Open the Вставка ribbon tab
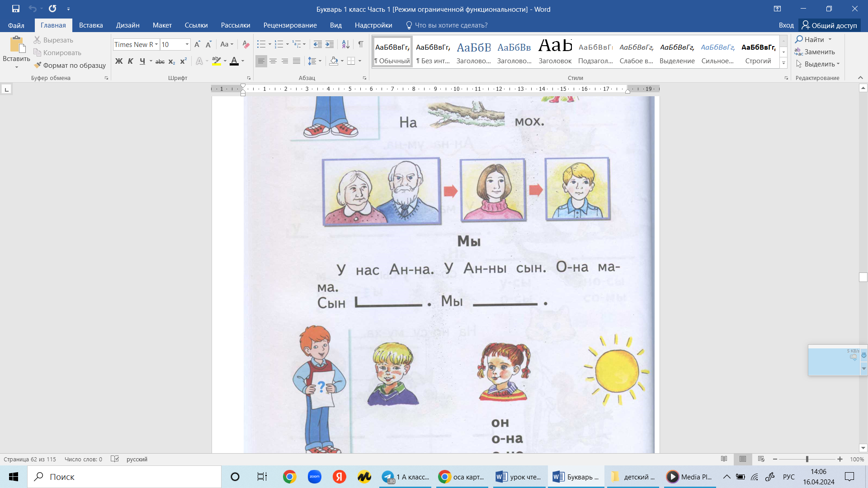868x488 pixels. 91,25
